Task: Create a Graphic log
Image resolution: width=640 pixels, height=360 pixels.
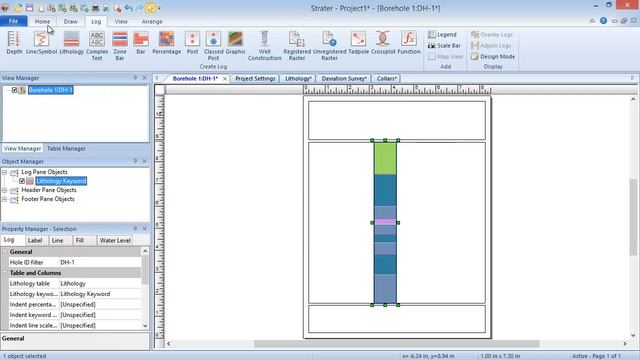Action: [236, 42]
